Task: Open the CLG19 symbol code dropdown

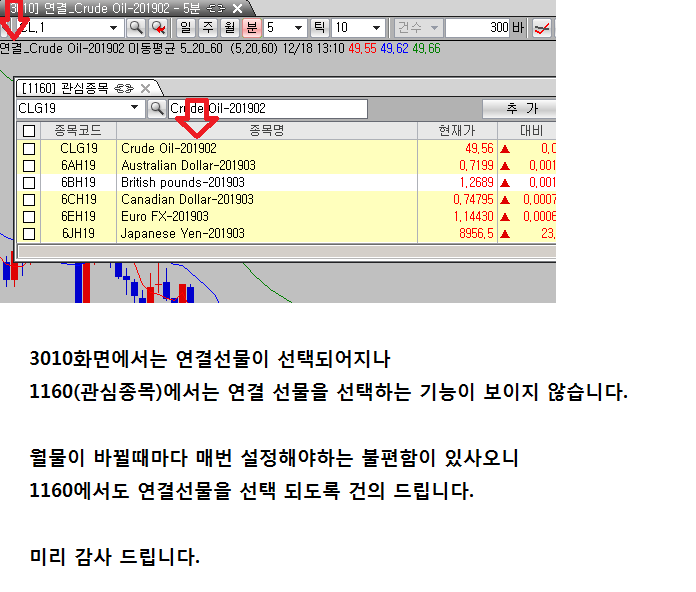Action: pos(136,108)
